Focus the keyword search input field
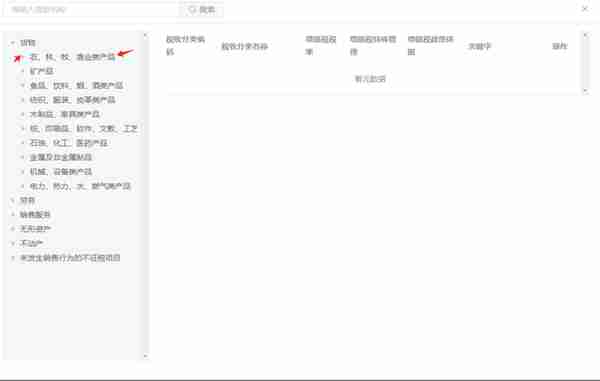The height and width of the screenshot is (381, 600). 92,10
